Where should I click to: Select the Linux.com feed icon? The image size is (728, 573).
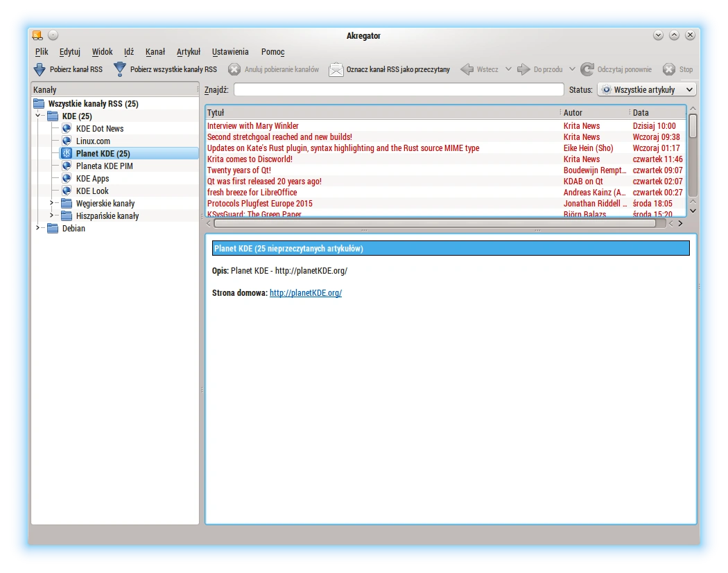pos(67,141)
